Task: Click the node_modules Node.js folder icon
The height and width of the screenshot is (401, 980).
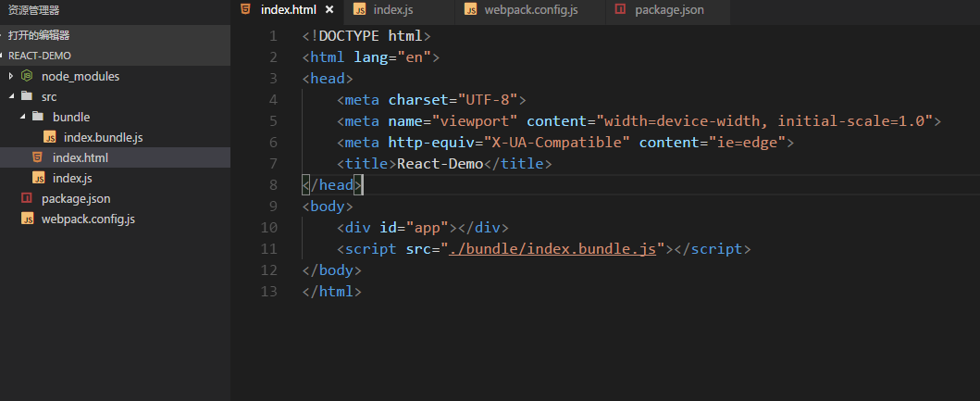Action: point(27,76)
